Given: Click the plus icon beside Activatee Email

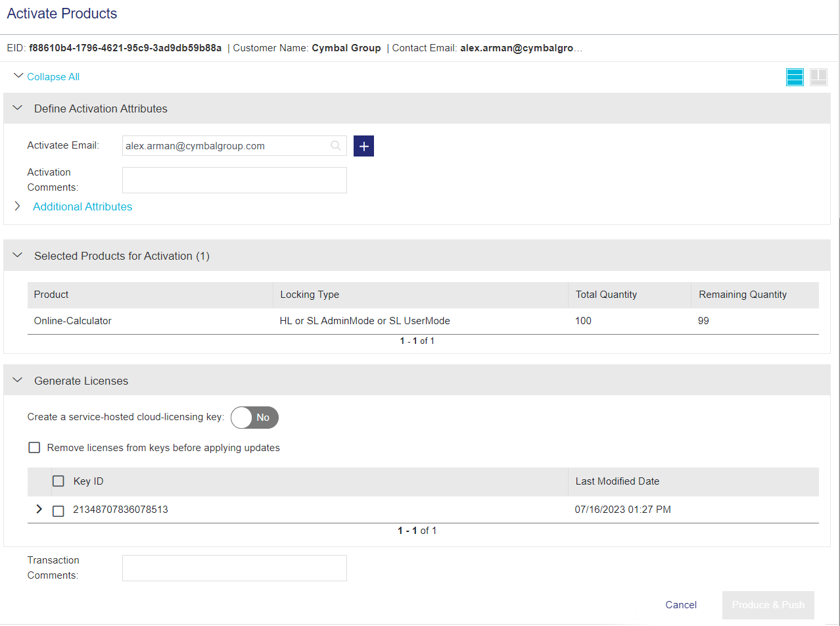Looking at the screenshot, I should click(x=363, y=146).
